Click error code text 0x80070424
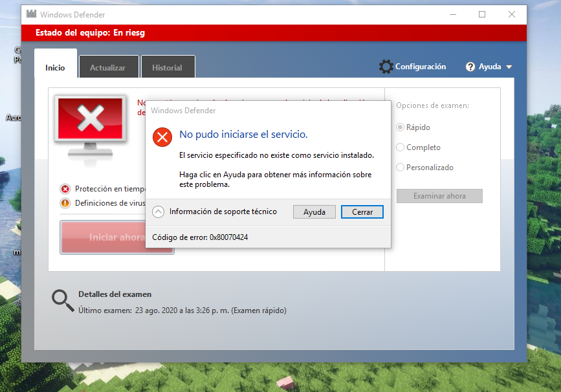This screenshot has width=561, height=392. [228, 237]
